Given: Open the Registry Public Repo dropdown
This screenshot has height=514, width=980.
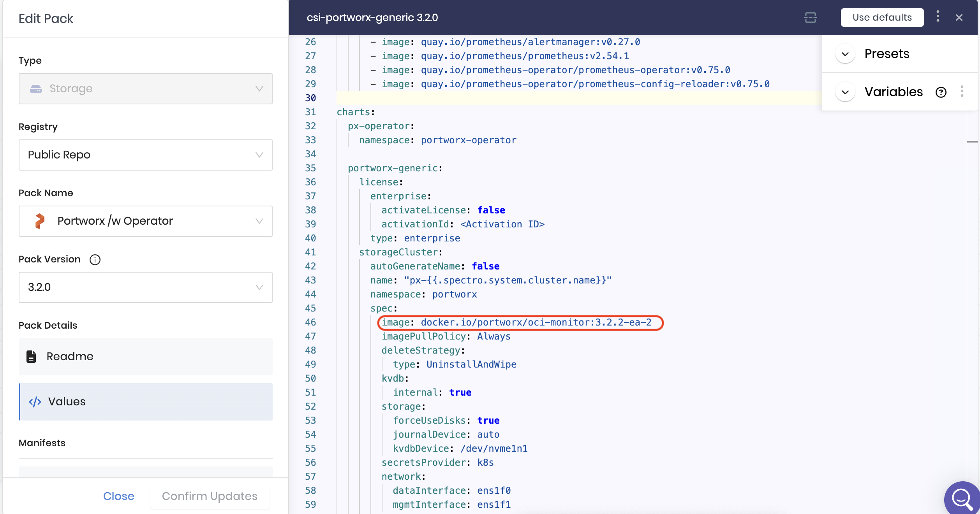Looking at the screenshot, I should [x=145, y=155].
